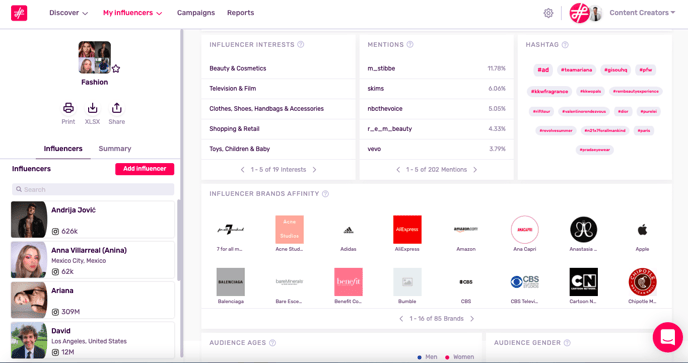688x363 pixels.
Task: Click the Influencer Interests help icon
Action: 301,44
